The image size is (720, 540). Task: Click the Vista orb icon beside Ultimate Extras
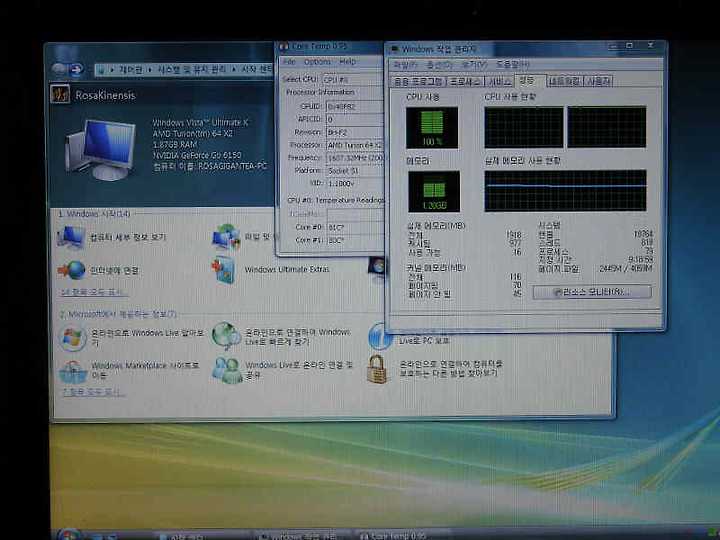[x=378, y=266]
